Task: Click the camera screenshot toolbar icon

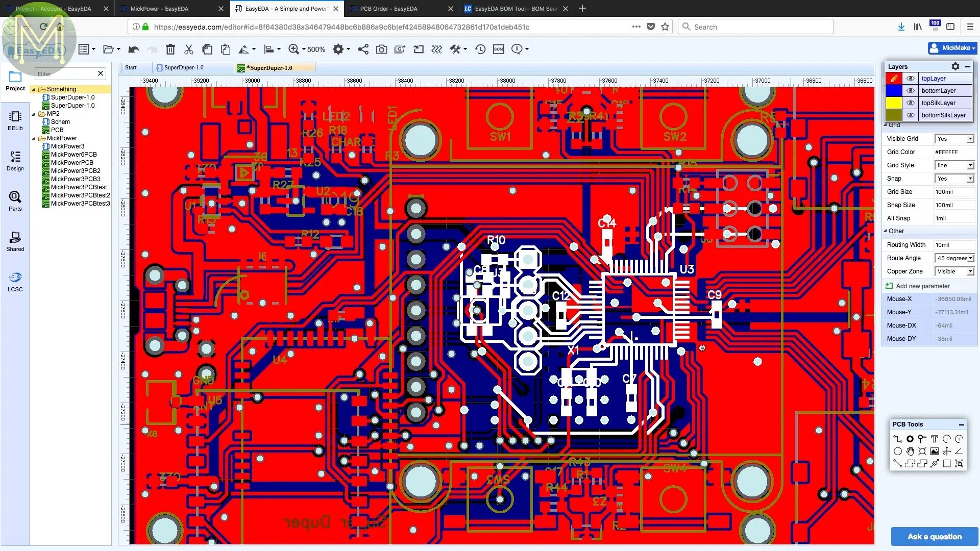Action: [381, 49]
